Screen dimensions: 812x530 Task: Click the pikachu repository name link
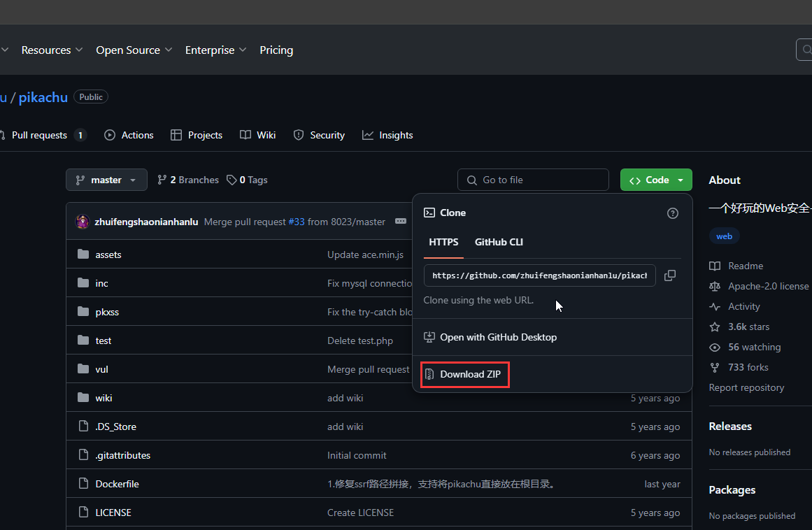click(43, 97)
